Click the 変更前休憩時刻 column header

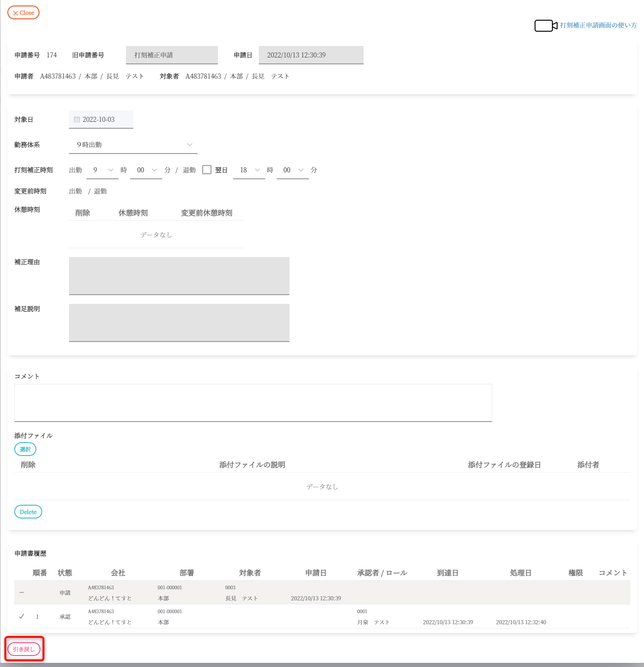click(x=207, y=213)
